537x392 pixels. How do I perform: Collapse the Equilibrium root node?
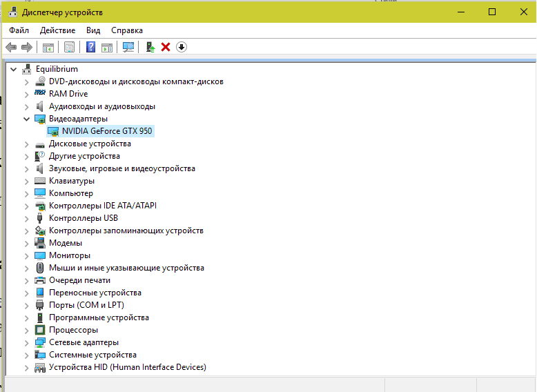point(13,70)
